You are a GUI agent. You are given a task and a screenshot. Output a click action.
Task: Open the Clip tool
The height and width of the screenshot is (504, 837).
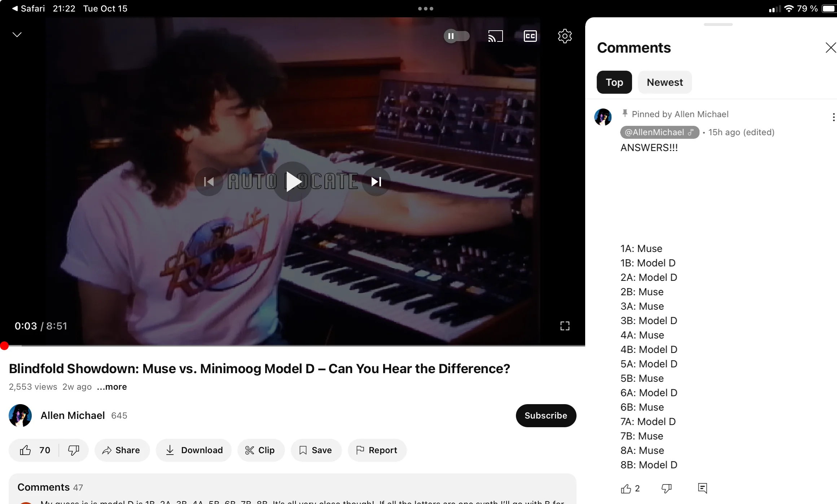coord(260,450)
